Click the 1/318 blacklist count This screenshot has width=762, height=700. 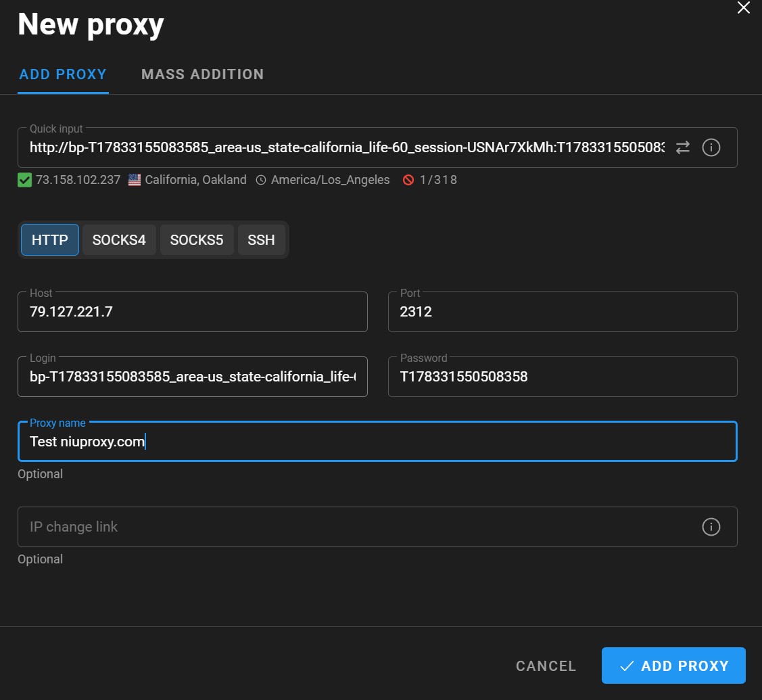tap(438, 180)
